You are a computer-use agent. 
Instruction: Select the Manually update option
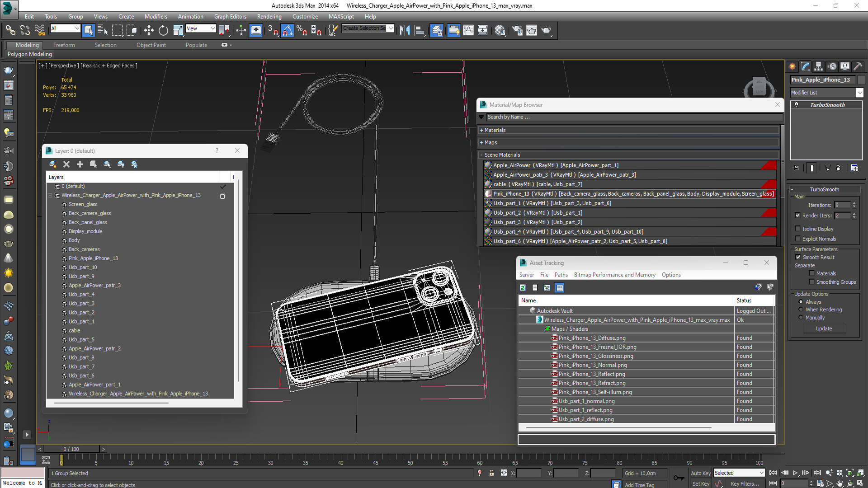801,318
